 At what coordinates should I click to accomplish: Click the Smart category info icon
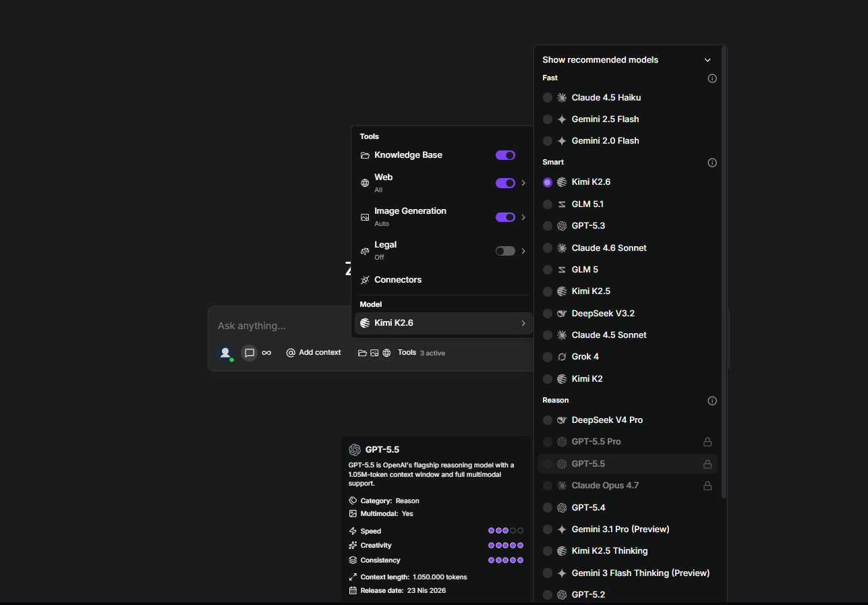coord(712,163)
